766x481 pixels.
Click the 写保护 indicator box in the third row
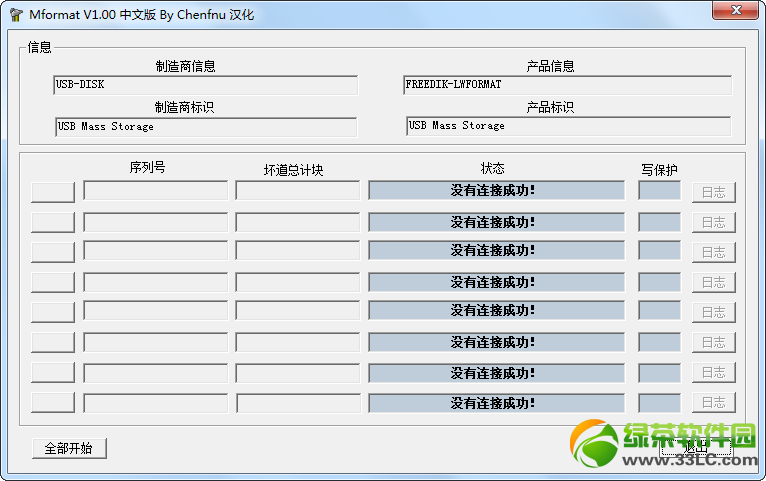(x=660, y=251)
